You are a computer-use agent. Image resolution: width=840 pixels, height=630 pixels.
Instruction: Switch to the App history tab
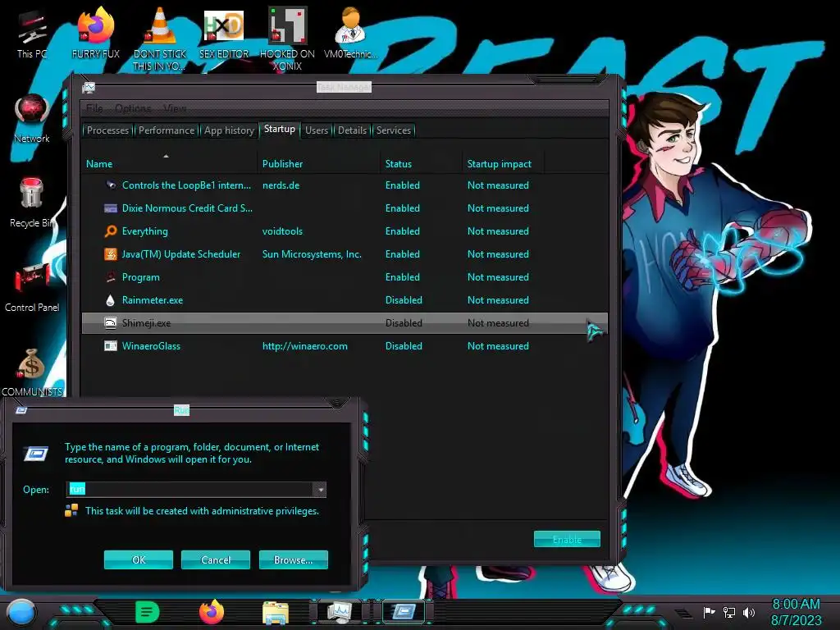tap(229, 130)
